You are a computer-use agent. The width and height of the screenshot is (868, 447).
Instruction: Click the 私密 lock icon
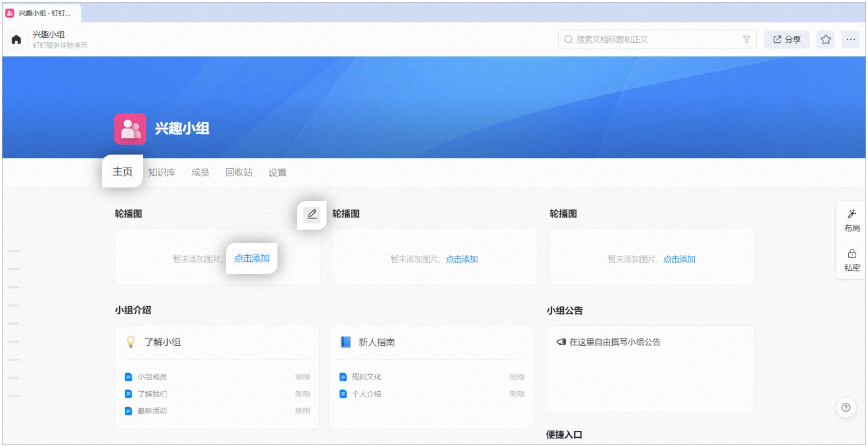click(x=852, y=260)
